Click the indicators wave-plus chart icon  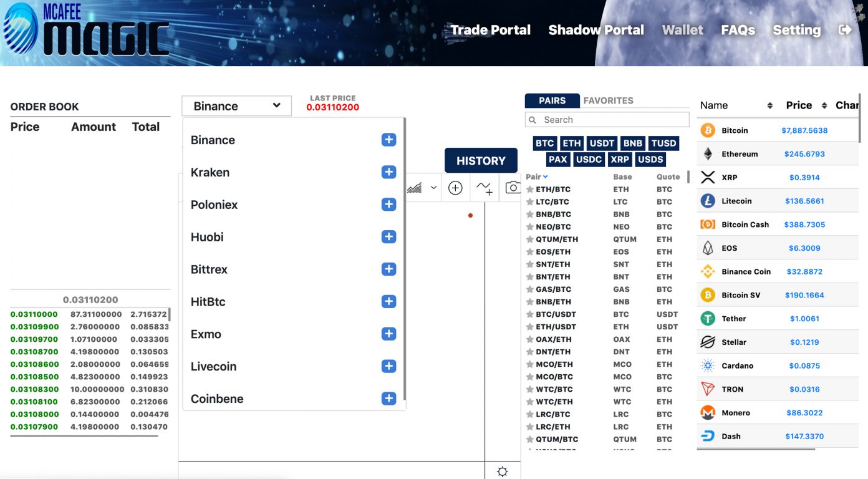point(485,188)
